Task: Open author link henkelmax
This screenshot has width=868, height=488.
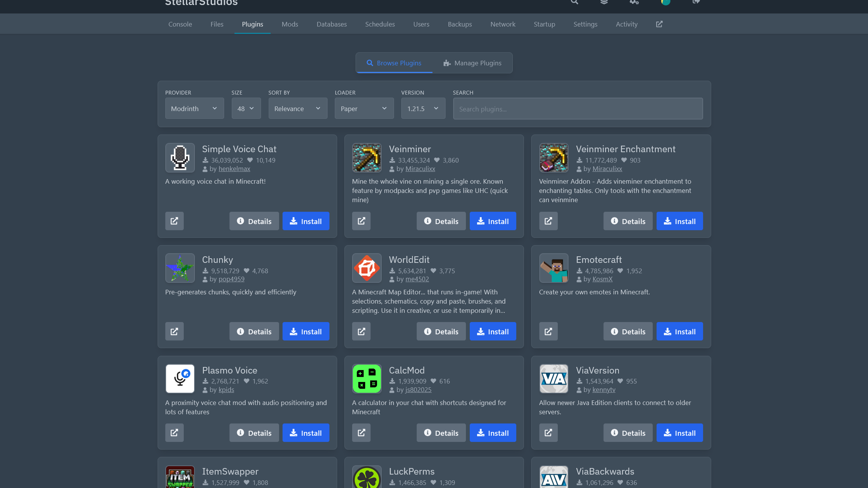Action: coord(234,169)
